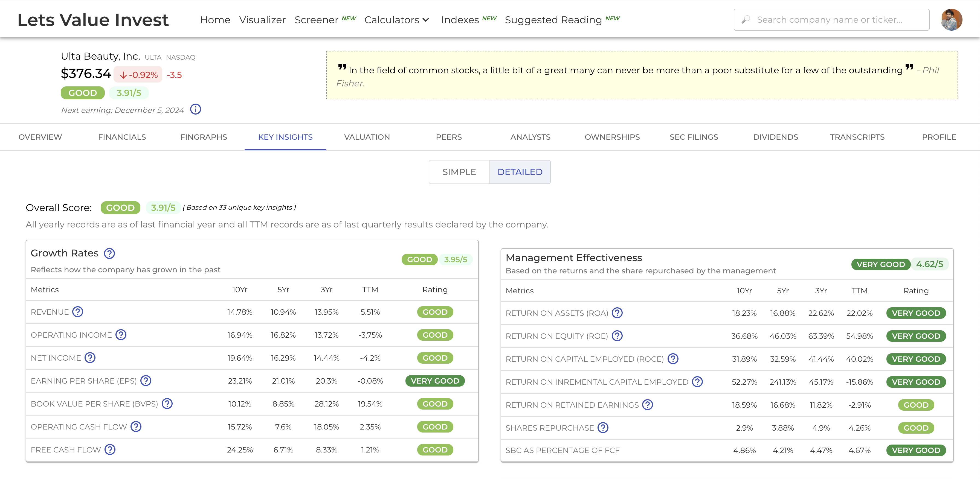Show help for Return on Inremental Capital
The height and width of the screenshot is (479, 980).
697,382
